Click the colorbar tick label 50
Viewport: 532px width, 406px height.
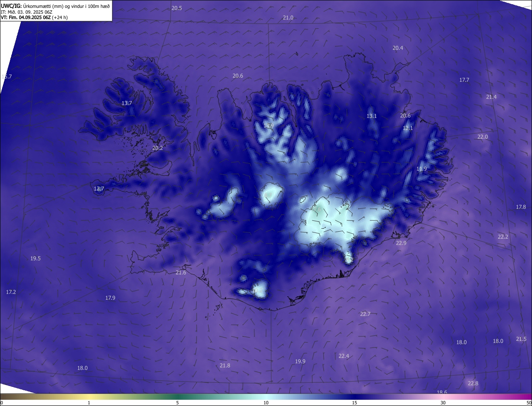click(x=529, y=403)
